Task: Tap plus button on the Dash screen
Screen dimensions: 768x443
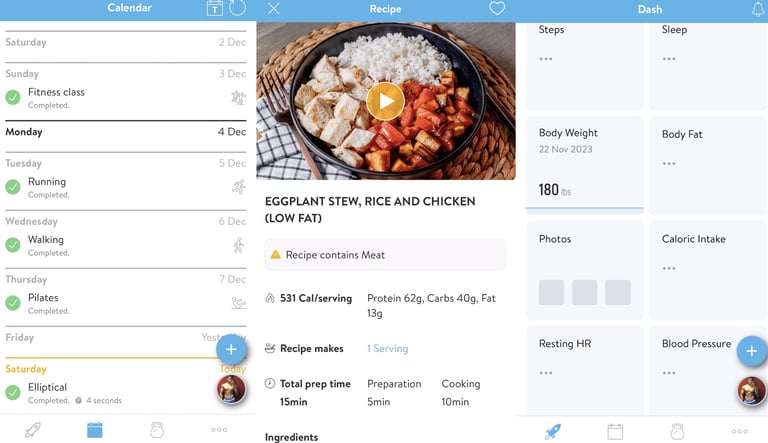Action: coord(752,351)
